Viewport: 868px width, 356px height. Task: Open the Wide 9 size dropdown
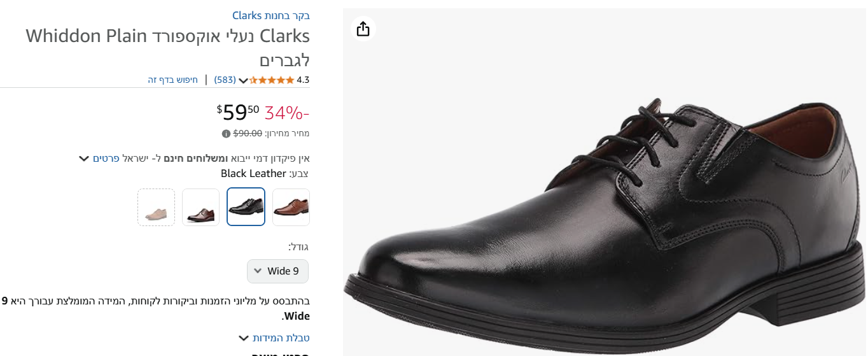tap(277, 271)
